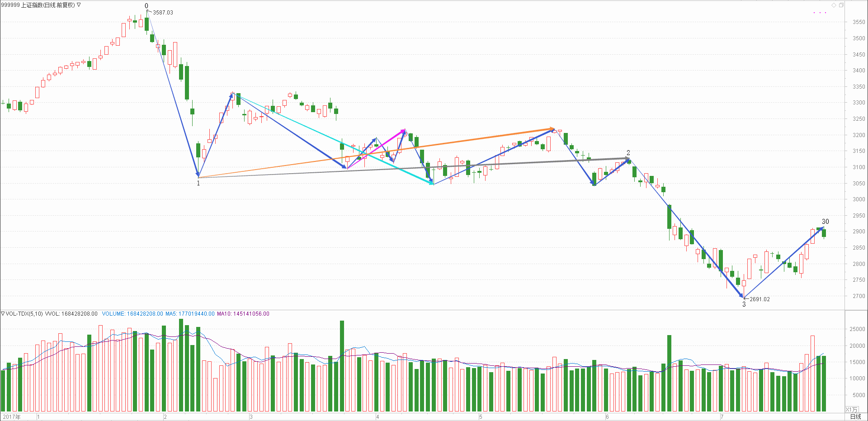Click the overlapping-windows icon at chart top-right
This screenshot has width=868, height=421.
pos(841,5)
